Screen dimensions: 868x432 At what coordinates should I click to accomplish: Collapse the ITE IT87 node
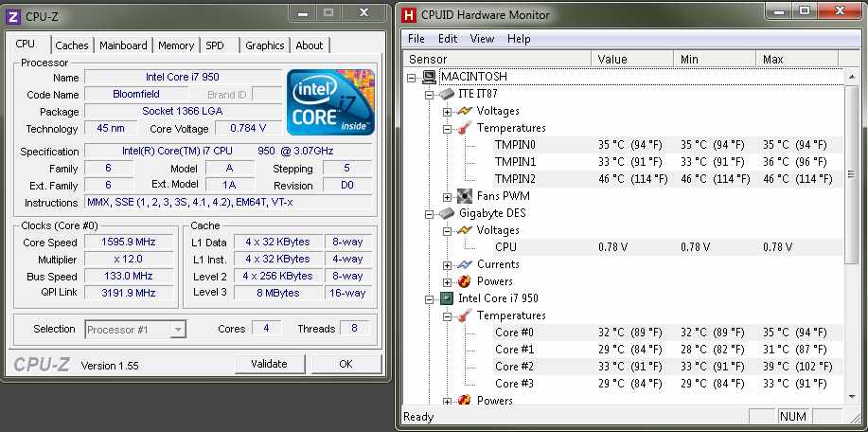pos(429,95)
